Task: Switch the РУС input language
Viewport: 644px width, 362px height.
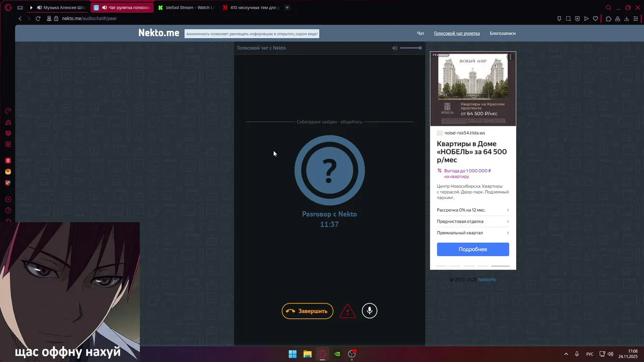Action: pyautogui.click(x=590, y=354)
